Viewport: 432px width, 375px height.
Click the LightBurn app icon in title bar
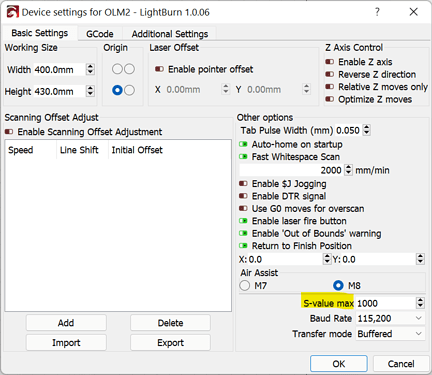coord(13,12)
